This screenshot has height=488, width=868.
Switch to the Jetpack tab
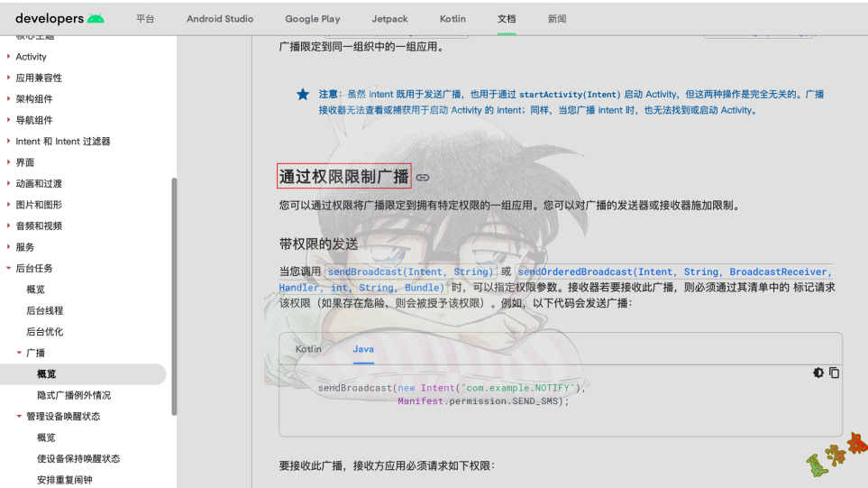(389, 19)
